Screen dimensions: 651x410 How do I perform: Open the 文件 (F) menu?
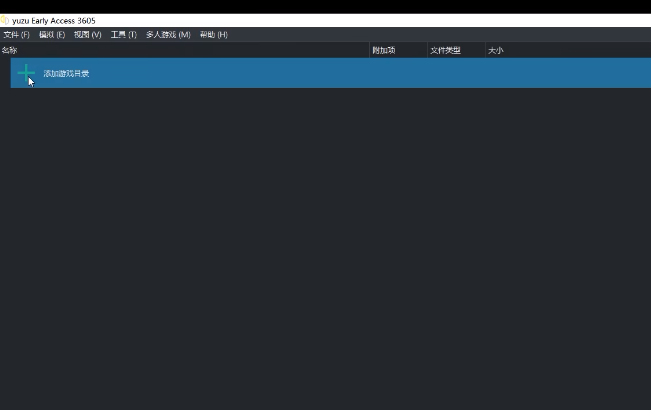coord(16,35)
